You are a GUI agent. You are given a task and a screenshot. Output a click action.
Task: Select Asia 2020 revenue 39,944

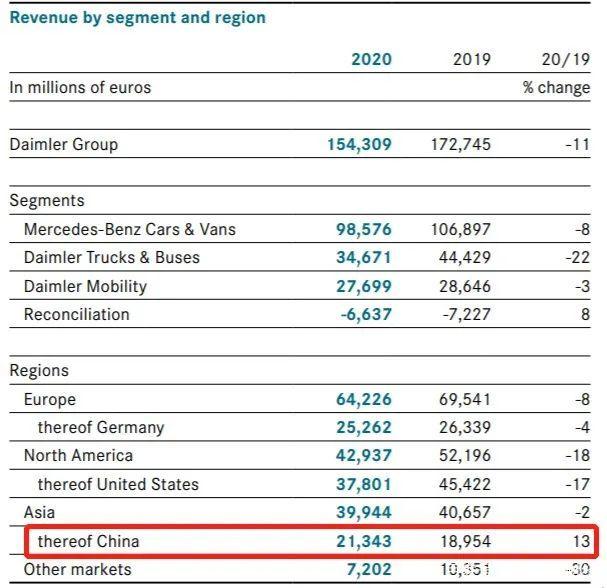pyautogui.click(x=364, y=512)
